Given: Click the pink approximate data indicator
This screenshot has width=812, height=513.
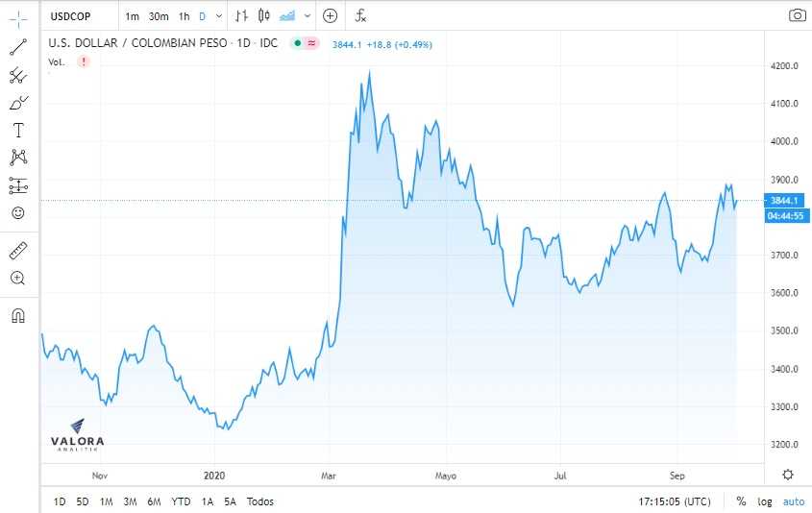Looking at the screenshot, I should pos(311,43).
